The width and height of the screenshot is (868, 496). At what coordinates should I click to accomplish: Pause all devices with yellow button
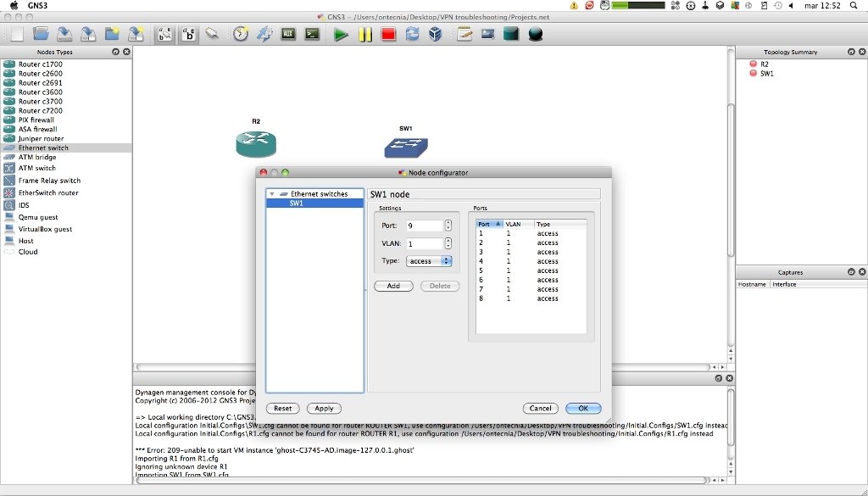pyautogui.click(x=364, y=34)
